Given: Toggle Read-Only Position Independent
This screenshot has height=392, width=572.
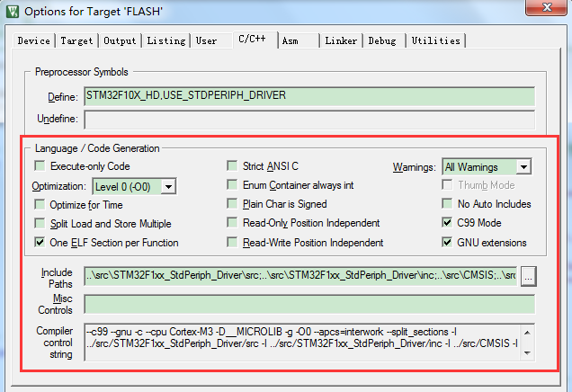Looking at the screenshot, I should (x=232, y=222).
